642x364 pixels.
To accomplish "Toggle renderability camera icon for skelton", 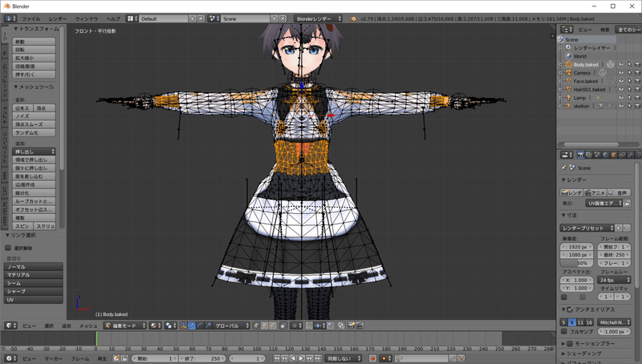I will (x=637, y=106).
